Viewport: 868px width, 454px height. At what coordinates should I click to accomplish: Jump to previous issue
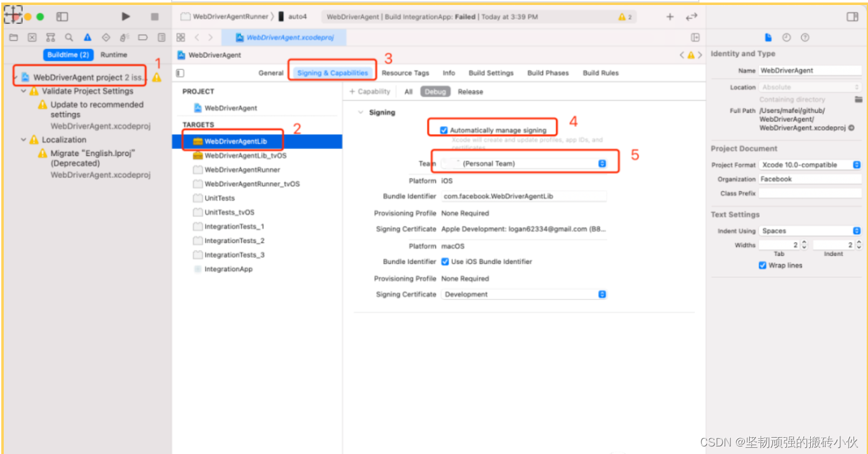click(682, 55)
